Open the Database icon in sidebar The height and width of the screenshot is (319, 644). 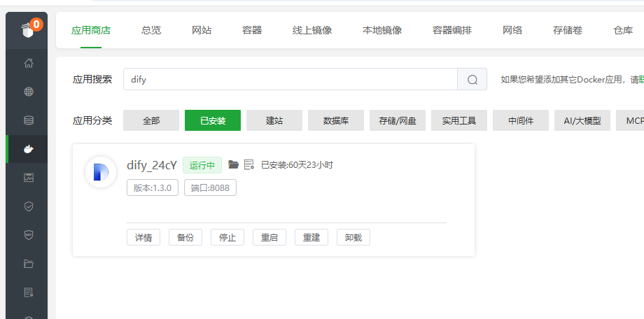[x=29, y=120]
